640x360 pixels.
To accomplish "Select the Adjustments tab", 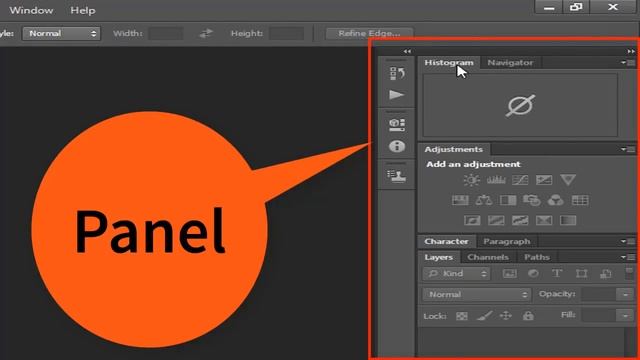I will pos(453,149).
